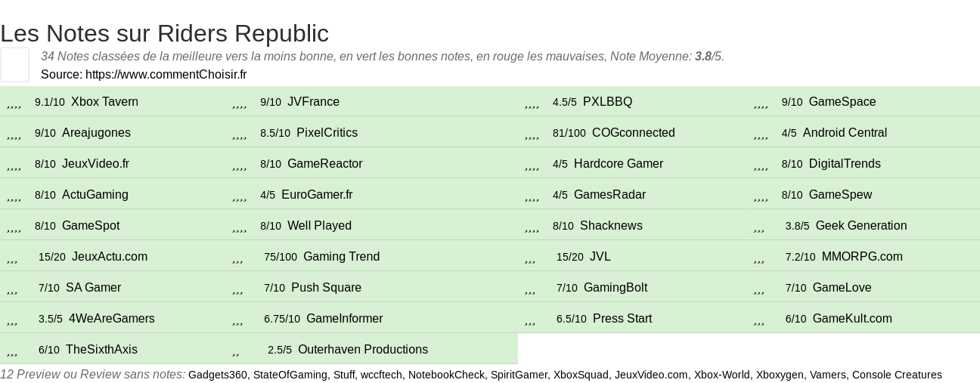Open the StateOfGaming unrated review
The image size is (980, 383).
click(x=290, y=375)
